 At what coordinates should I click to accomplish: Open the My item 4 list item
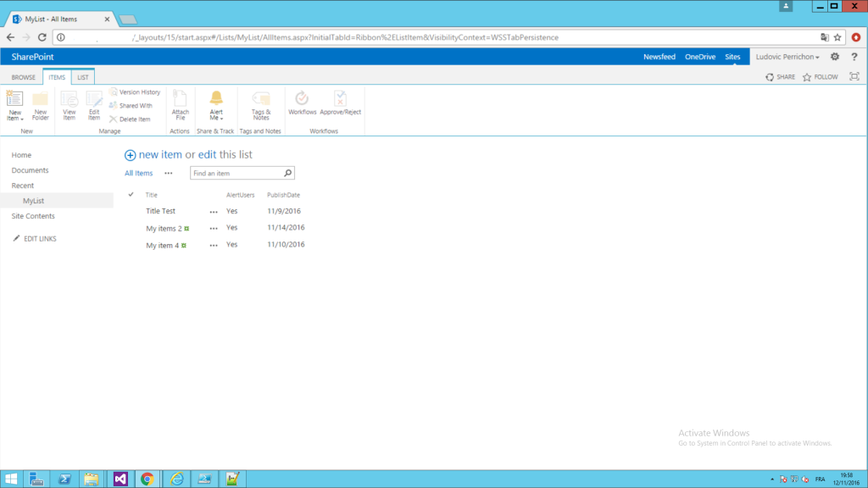click(x=162, y=245)
